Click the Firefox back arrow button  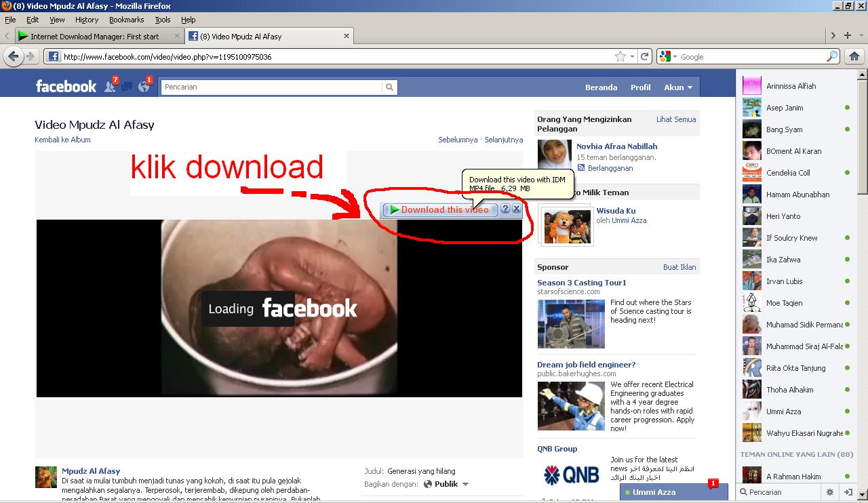click(x=13, y=57)
